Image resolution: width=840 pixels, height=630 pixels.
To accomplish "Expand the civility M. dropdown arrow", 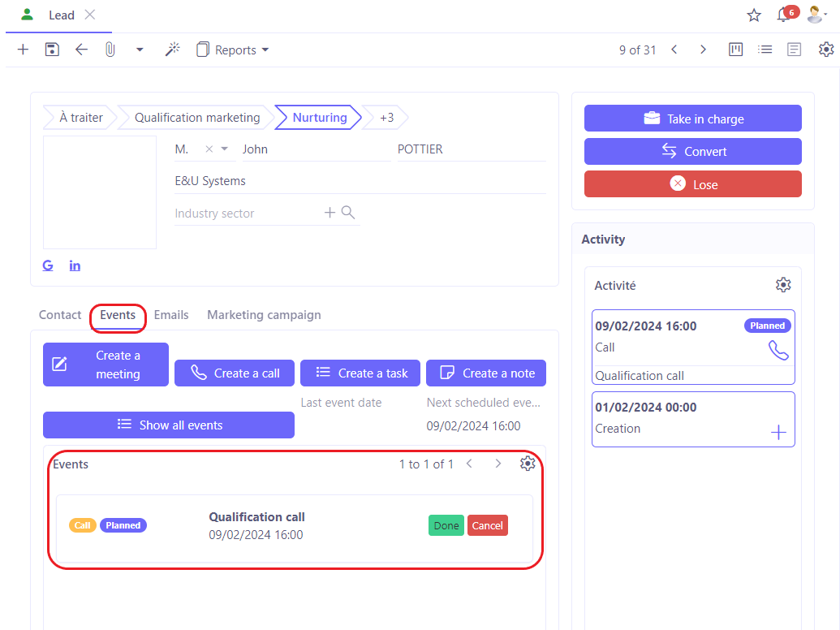I will click(225, 149).
